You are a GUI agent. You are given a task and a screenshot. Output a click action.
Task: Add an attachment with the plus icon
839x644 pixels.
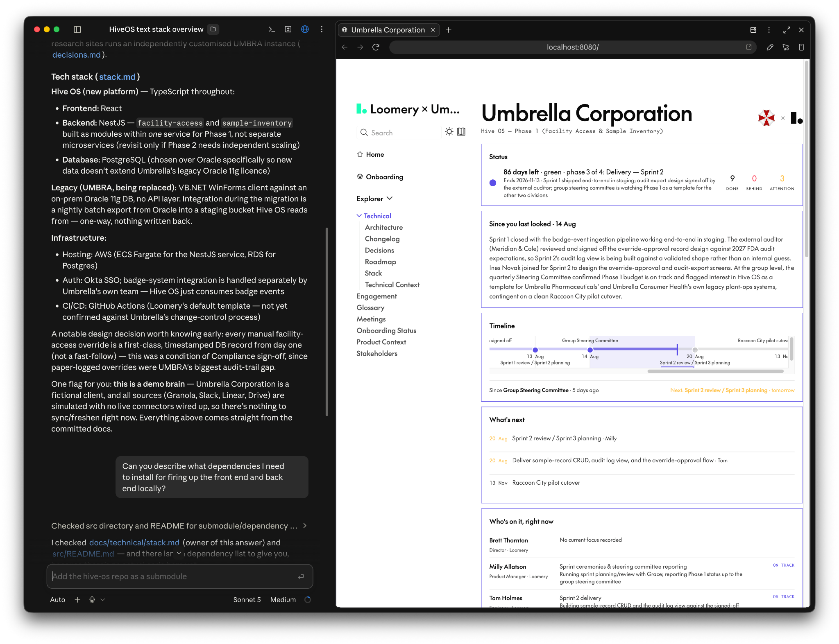77,600
